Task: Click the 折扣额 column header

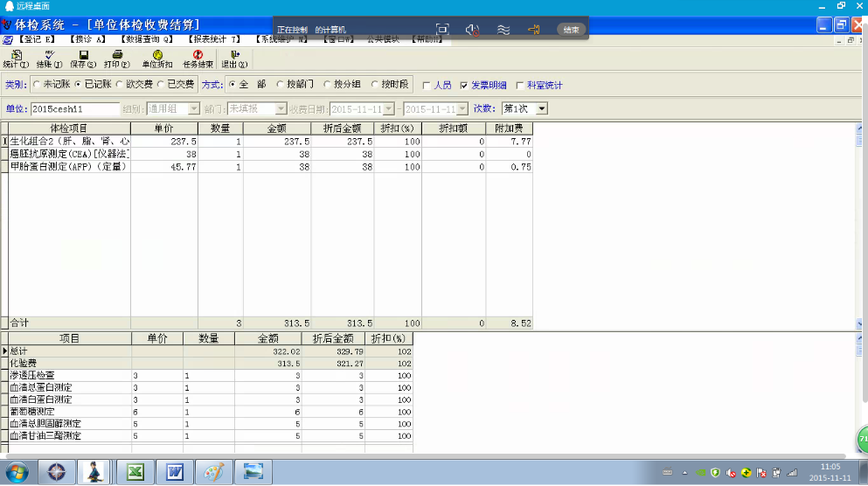Action: [454, 128]
